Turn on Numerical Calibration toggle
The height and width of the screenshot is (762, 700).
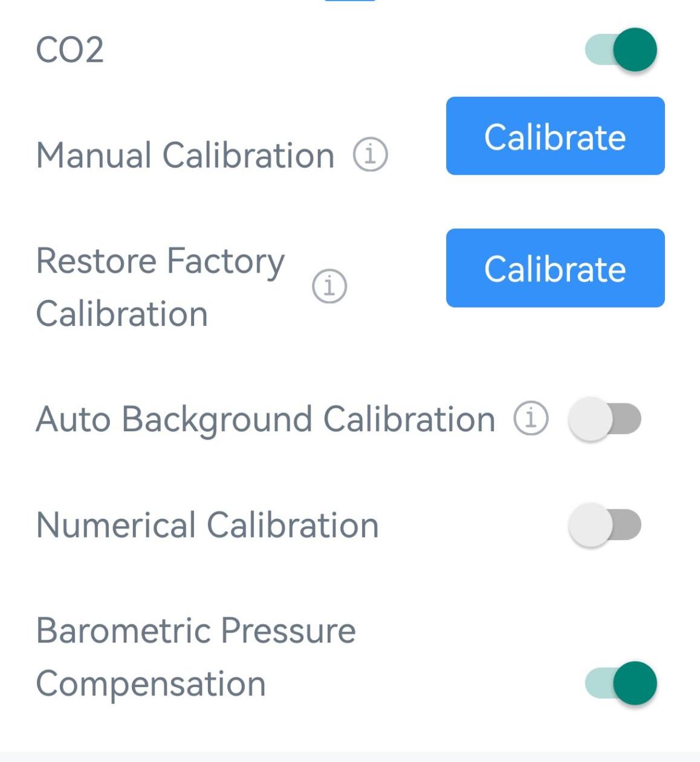[604, 525]
